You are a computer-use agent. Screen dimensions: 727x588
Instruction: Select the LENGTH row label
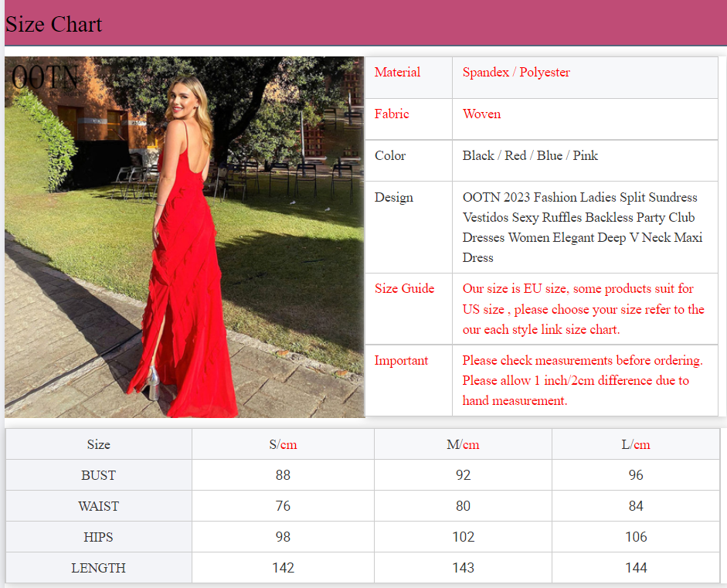[x=98, y=568]
